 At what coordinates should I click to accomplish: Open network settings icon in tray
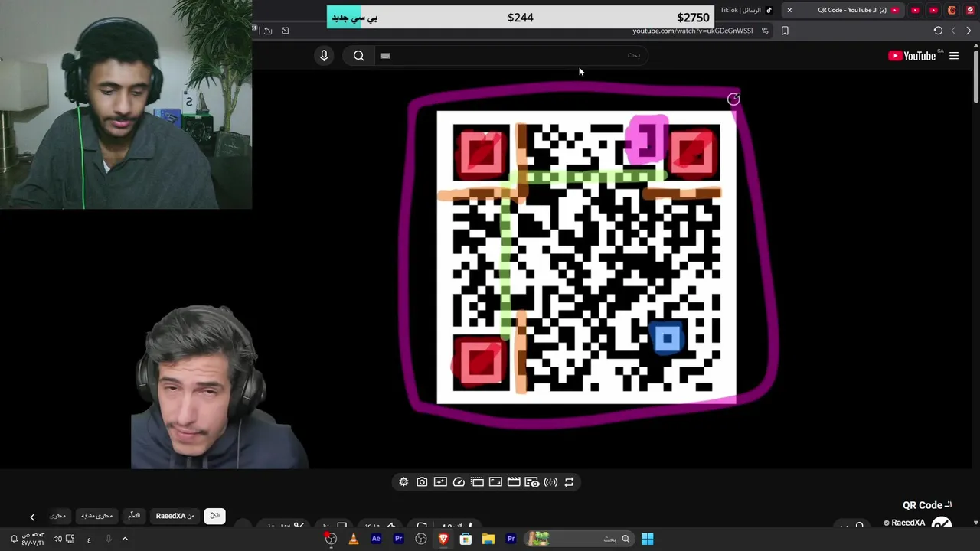[x=71, y=539]
